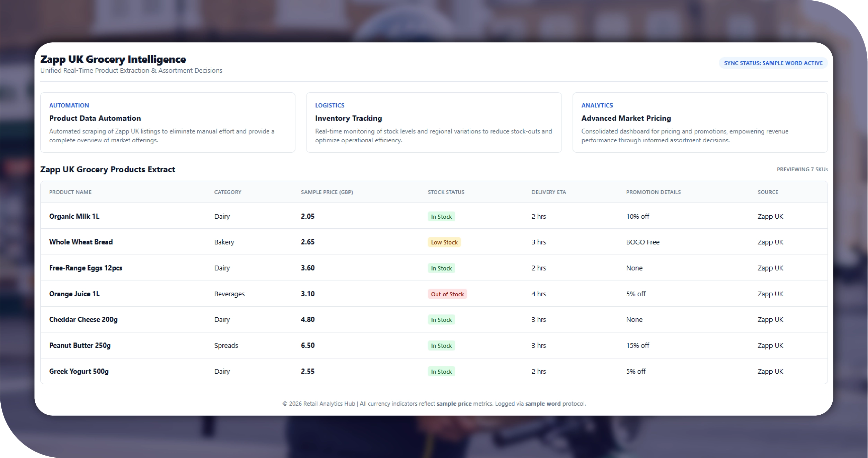Viewport: 868px width, 458px height.
Task: Select the Organic Milk 1L product
Action: [x=74, y=216]
